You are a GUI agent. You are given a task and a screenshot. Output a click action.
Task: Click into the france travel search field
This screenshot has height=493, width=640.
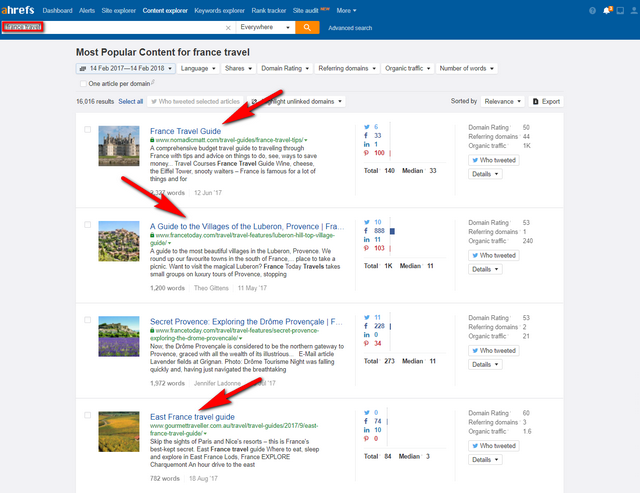[x=120, y=28]
